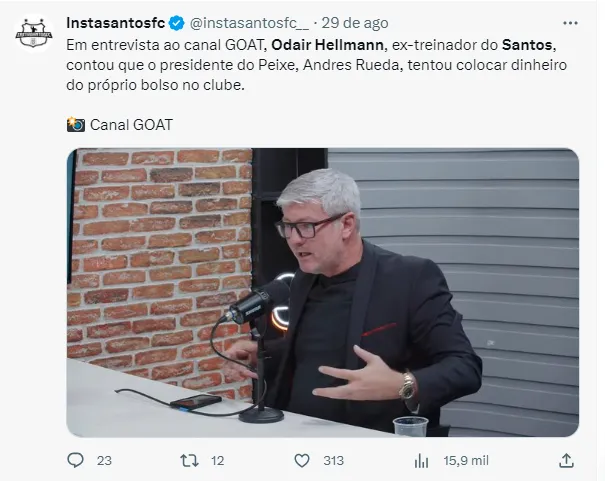Screen dimensions: 605x481
Task: Click the bold Santos text
Action: (x=527, y=45)
